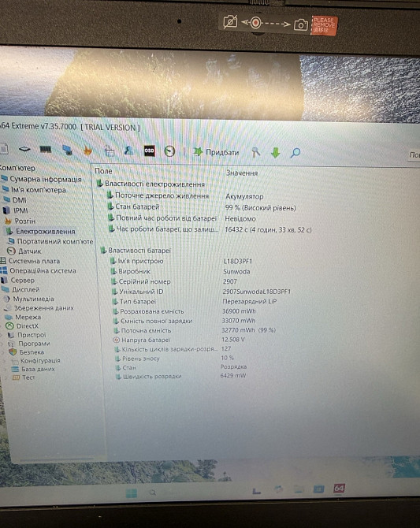
Task: Click the value 16432 с remaining time
Action: click(268, 230)
